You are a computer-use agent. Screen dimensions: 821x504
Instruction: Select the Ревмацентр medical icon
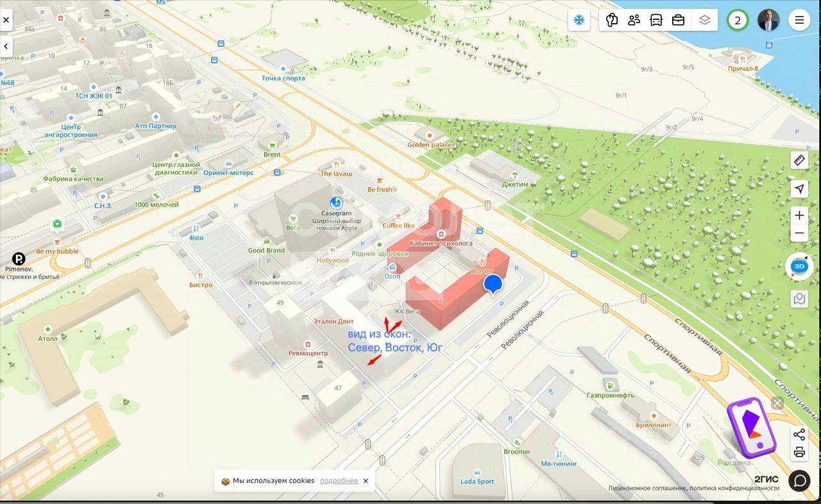[308, 344]
